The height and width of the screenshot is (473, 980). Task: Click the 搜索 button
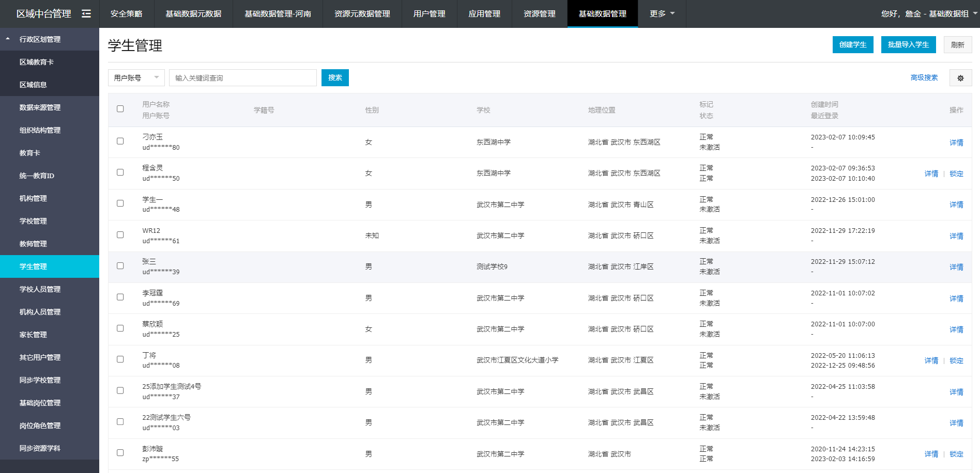coord(335,77)
